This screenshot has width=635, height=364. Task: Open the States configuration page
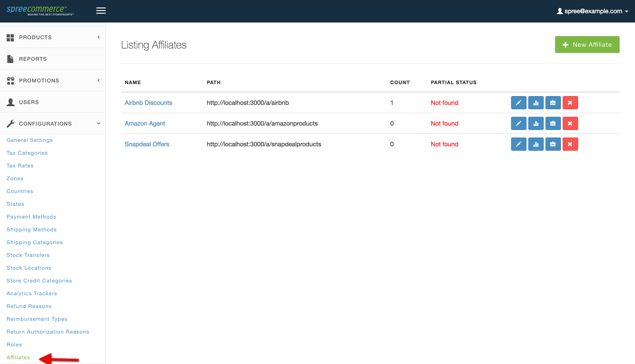click(15, 204)
